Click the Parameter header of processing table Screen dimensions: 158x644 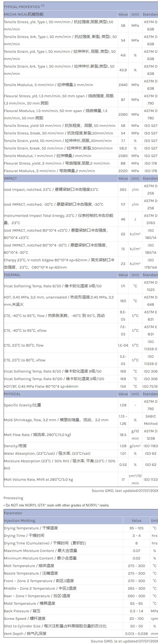pyautogui.click(x=13, y=513)
